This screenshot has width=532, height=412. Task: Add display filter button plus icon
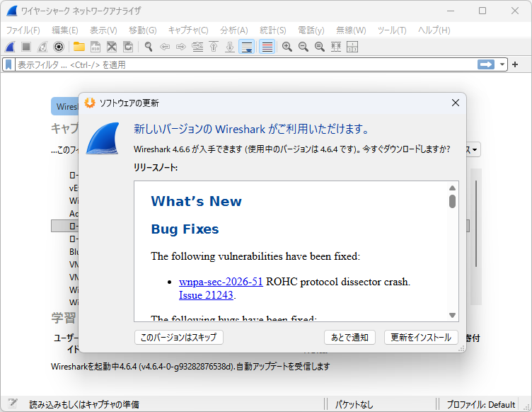pyautogui.click(x=515, y=64)
